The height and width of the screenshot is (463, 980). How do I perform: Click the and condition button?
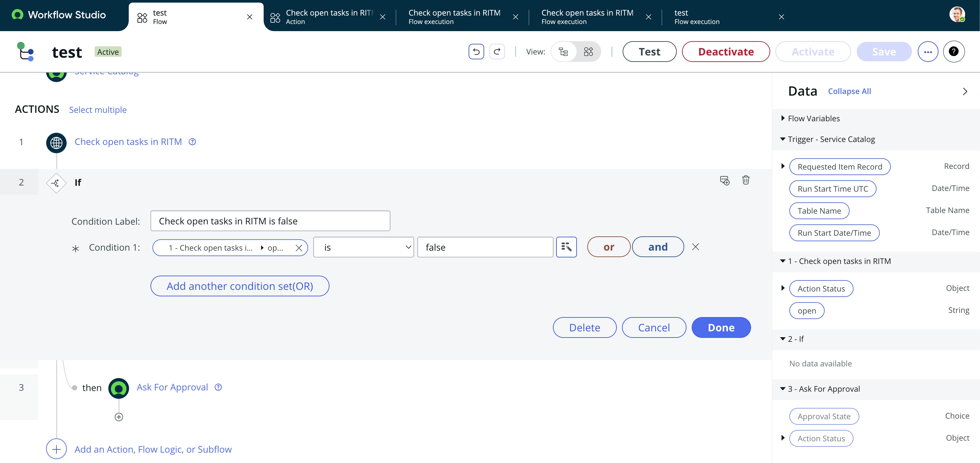pyautogui.click(x=658, y=247)
